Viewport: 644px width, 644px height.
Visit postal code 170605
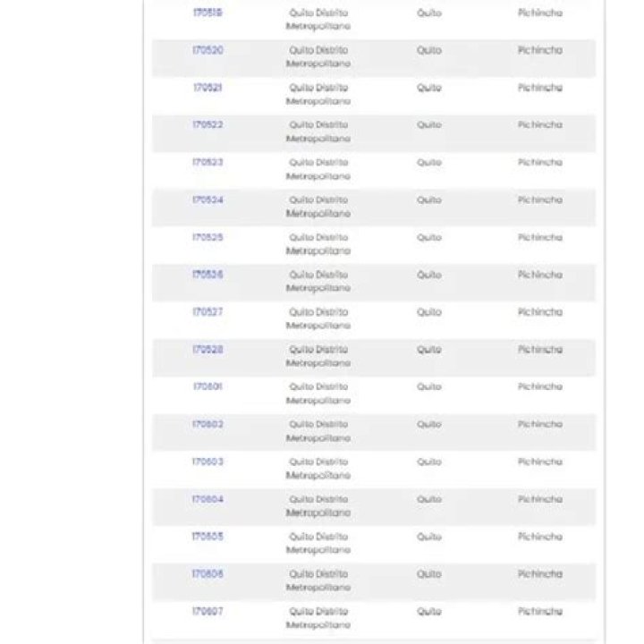coord(208,537)
